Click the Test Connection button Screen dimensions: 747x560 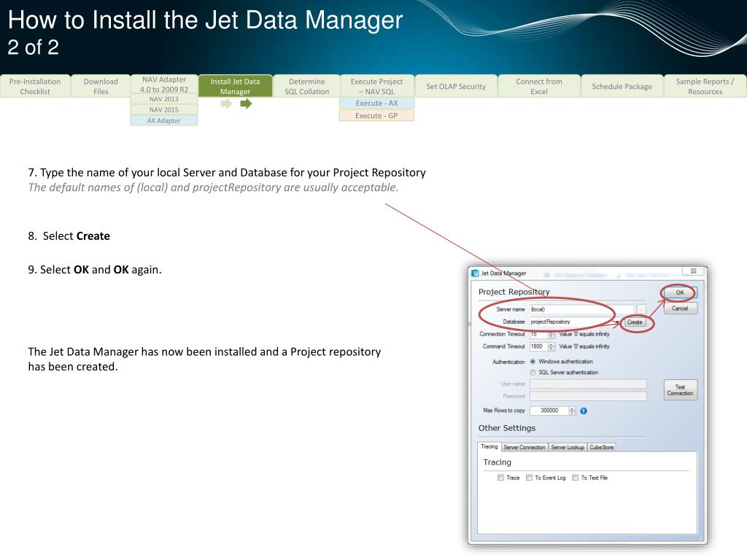[681, 390]
